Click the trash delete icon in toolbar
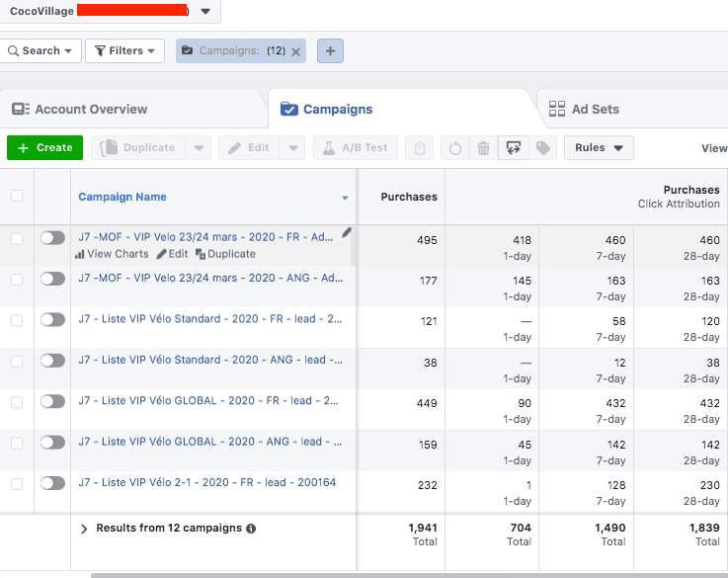This screenshot has width=728, height=578. tap(483, 148)
